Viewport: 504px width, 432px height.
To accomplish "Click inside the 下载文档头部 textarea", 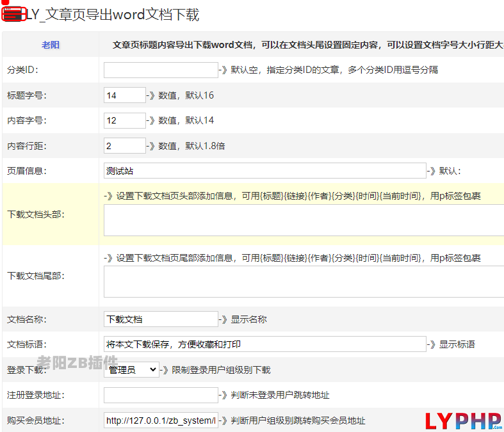I will tap(304, 221).
